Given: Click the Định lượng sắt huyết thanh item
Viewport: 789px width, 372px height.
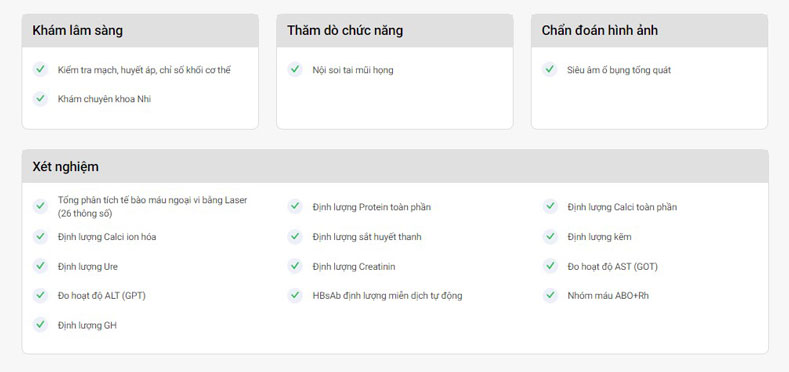Looking at the screenshot, I should (x=367, y=237).
